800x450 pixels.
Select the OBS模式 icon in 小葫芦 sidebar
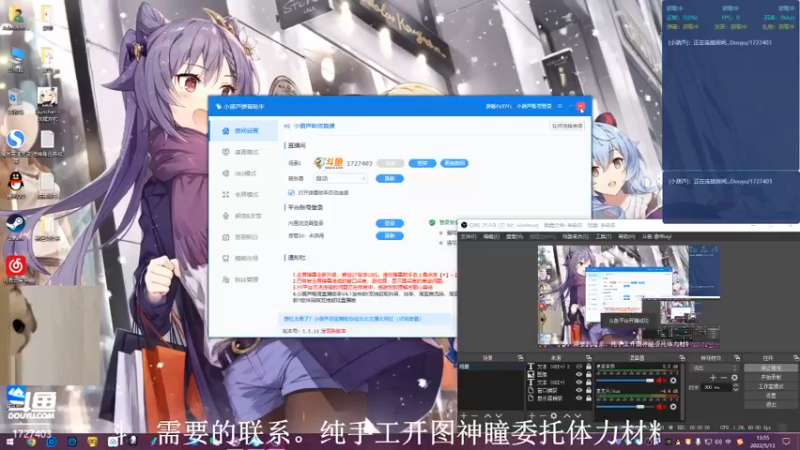[226, 173]
